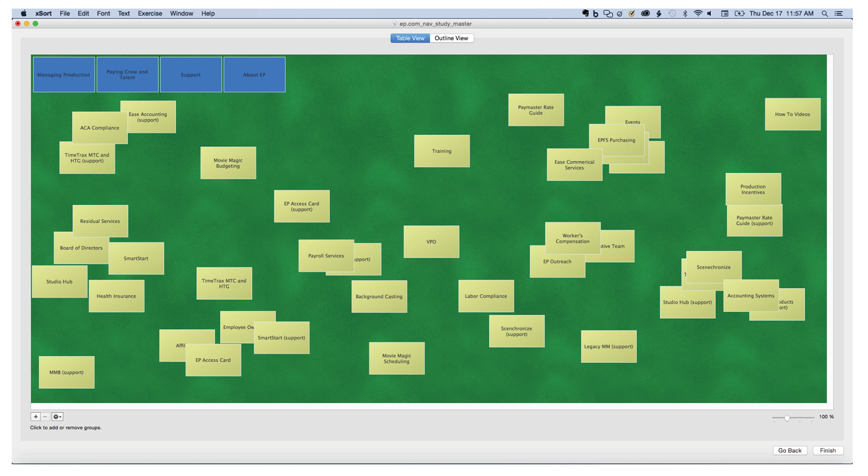Click the Go Back button
Image resolution: width=868 pixels, height=476 pixels.
coord(790,451)
